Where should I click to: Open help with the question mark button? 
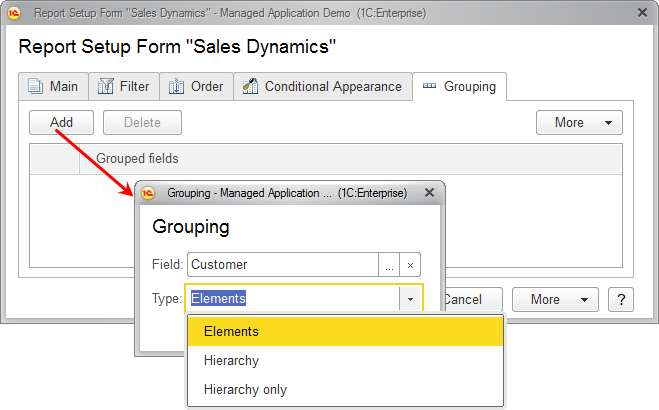621,300
